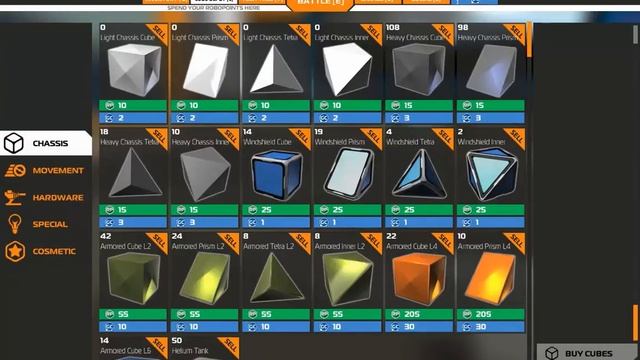Click the 205 RP price of Armored Cube L4
The height and width of the screenshot is (360, 640).
pos(419,314)
